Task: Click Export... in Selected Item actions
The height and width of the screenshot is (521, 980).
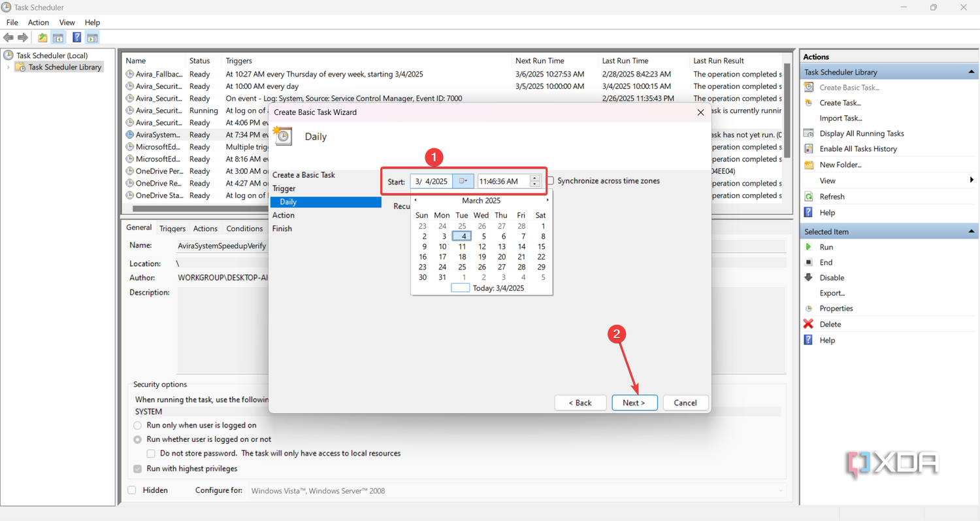Action: [832, 293]
